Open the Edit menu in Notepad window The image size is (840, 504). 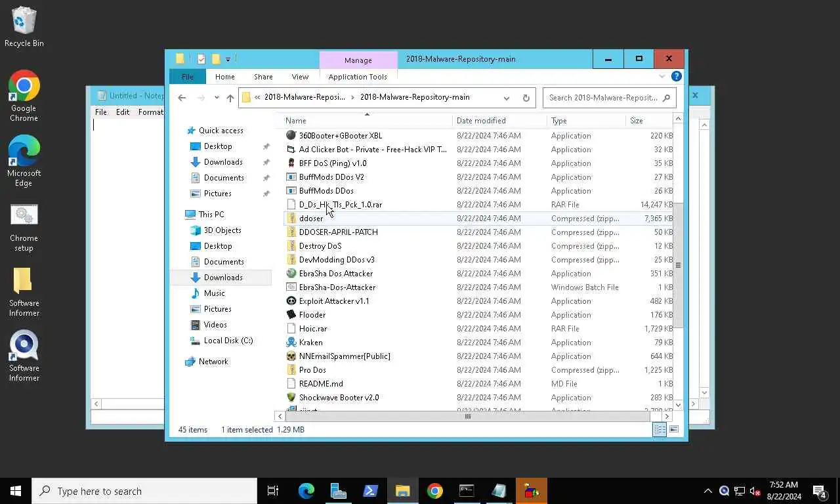pos(123,112)
